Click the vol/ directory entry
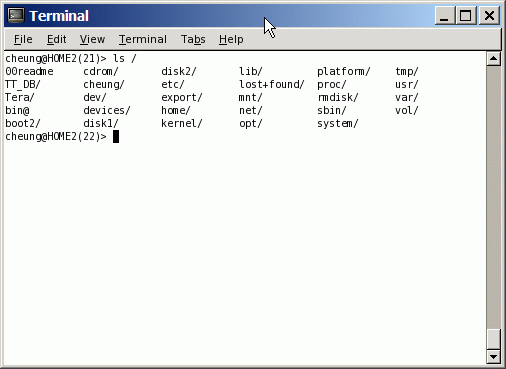Image resolution: width=506 pixels, height=369 pixels. coord(407,110)
